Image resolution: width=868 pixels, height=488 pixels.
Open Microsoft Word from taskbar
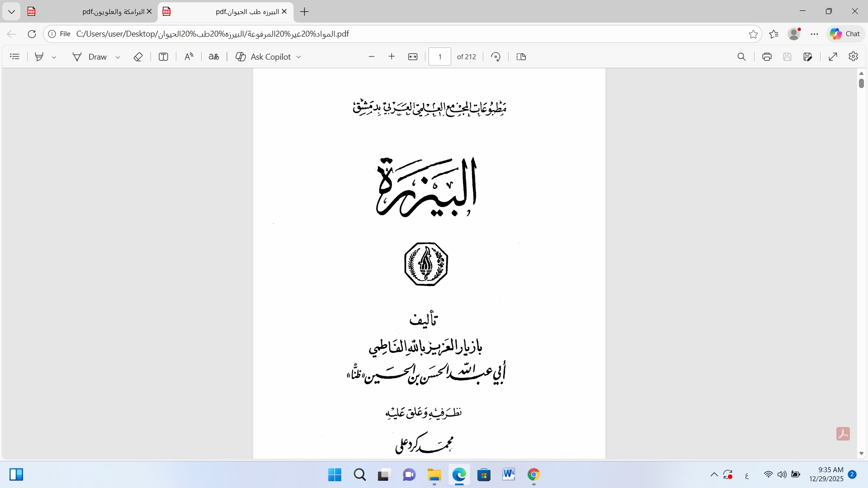[509, 474]
